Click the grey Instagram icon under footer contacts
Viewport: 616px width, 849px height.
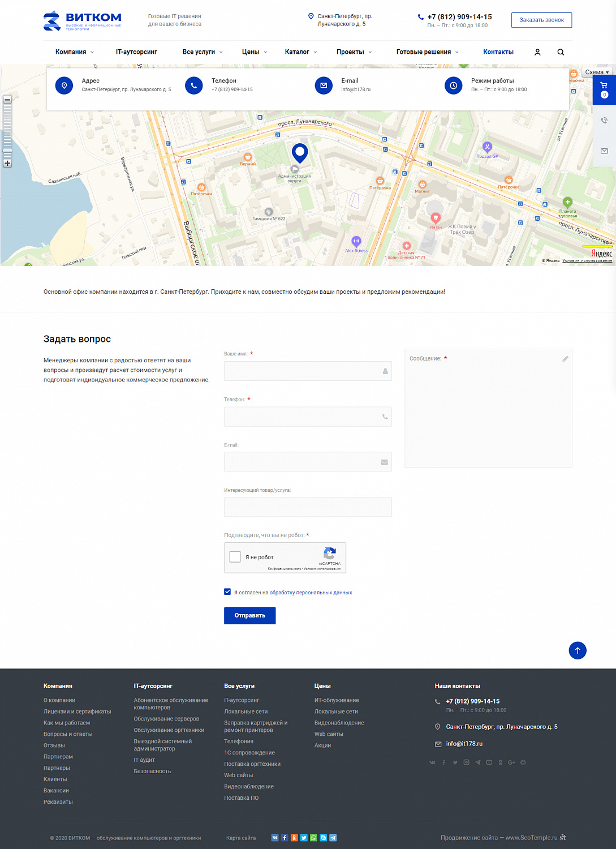pos(467,762)
